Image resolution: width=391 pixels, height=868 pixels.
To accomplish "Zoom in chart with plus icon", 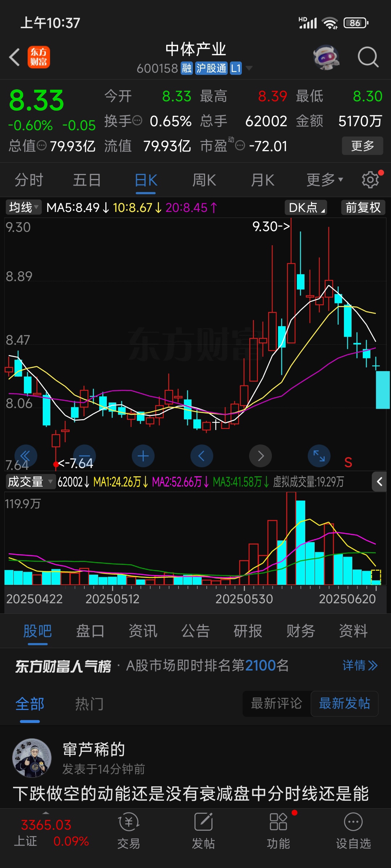I will click(143, 456).
